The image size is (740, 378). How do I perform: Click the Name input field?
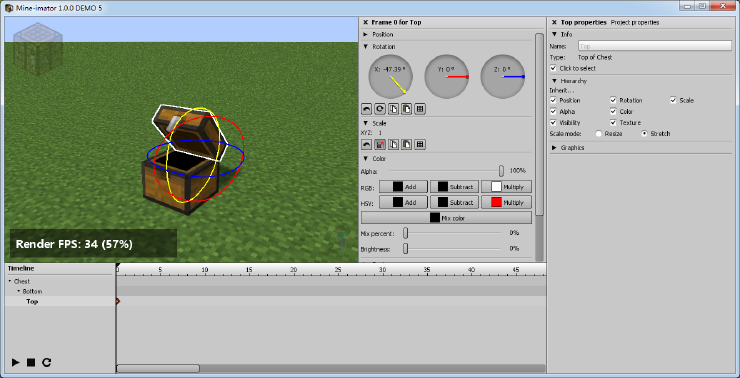click(x=655, y=46)
